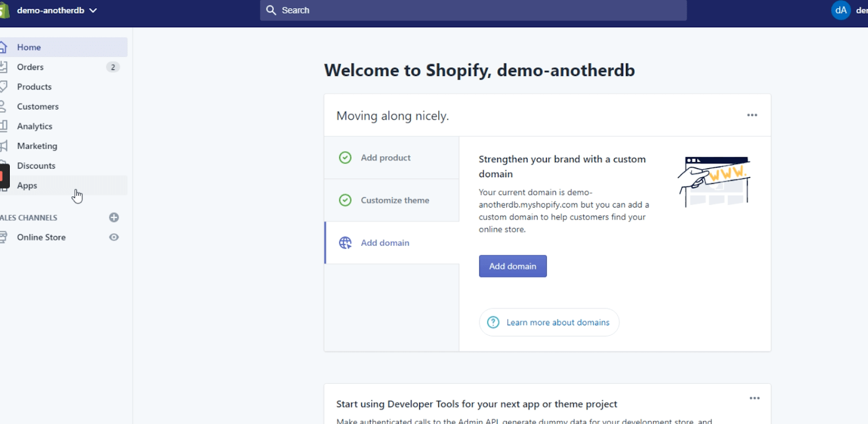868x424 pixels.
Task: Open the dA account avatar
Action: [841, 10]
